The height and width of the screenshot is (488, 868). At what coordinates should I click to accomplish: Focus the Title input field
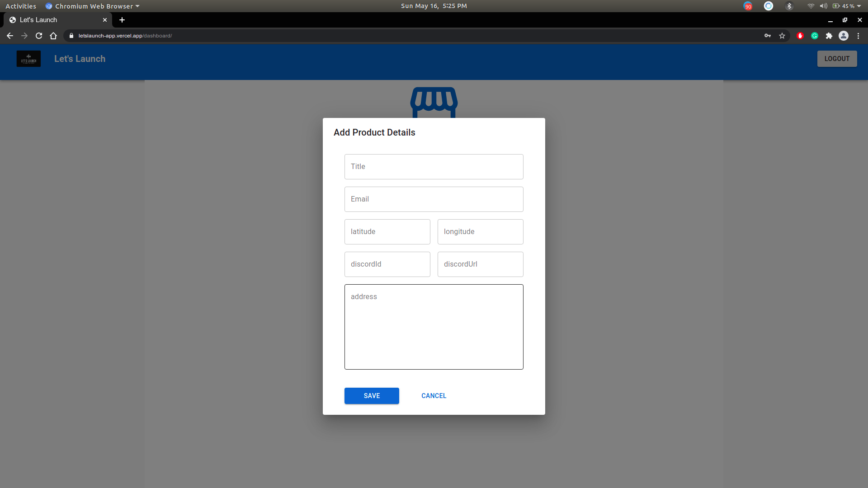click(434, 167)
